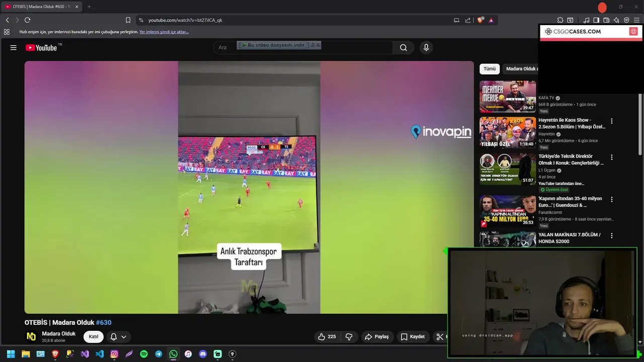Open Instagram from the taskbar
Screen dimensions: 644x362
pyautogui.click(x=114, y=354)
